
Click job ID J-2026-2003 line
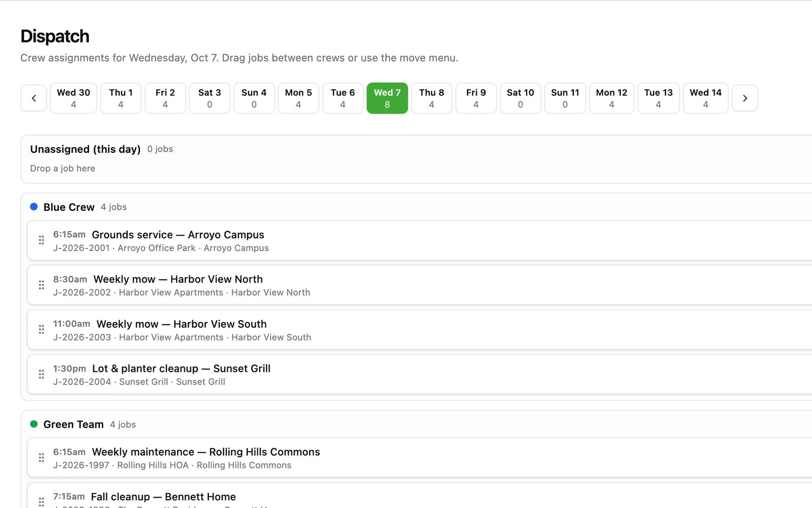click(182, 337)
